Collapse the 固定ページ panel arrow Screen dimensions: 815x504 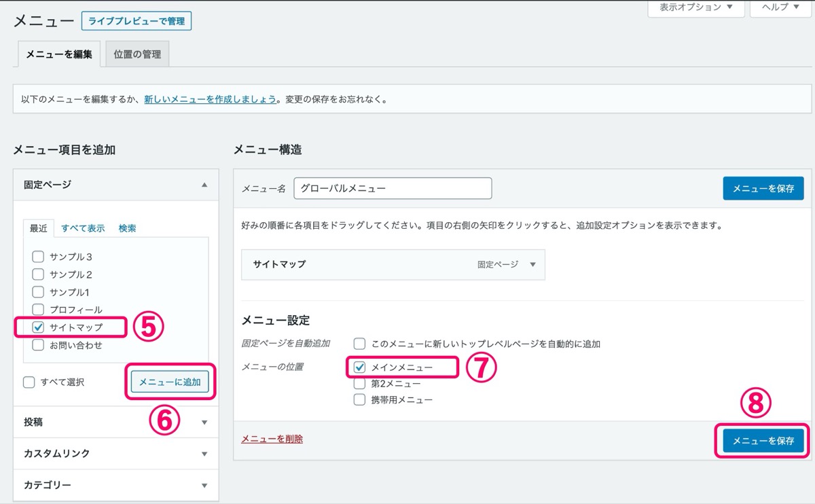tap(204, 184)
